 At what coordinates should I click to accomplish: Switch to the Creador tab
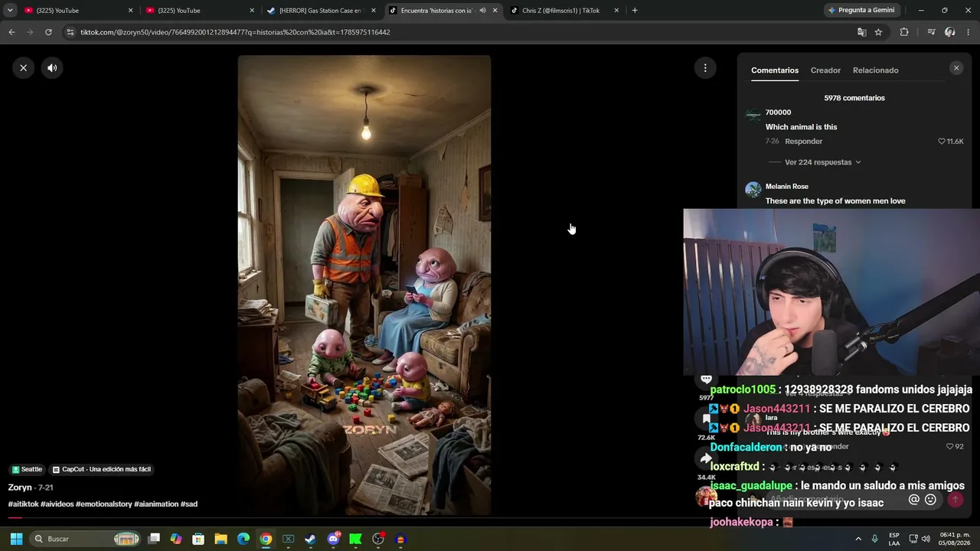tap(825, 70)
